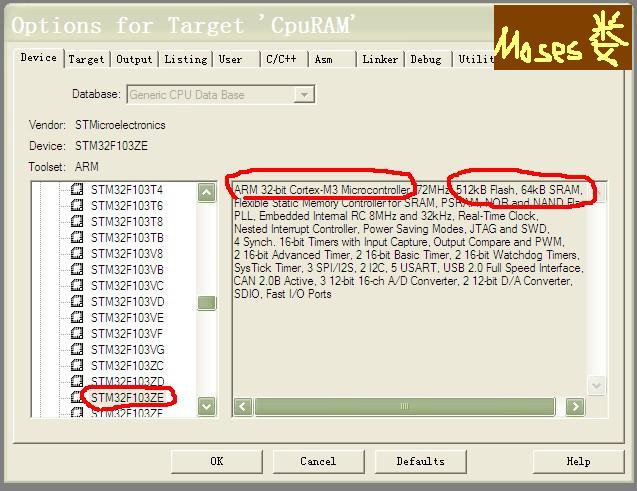Open Help for target options
637x491 pixels.
click(578, 461)
